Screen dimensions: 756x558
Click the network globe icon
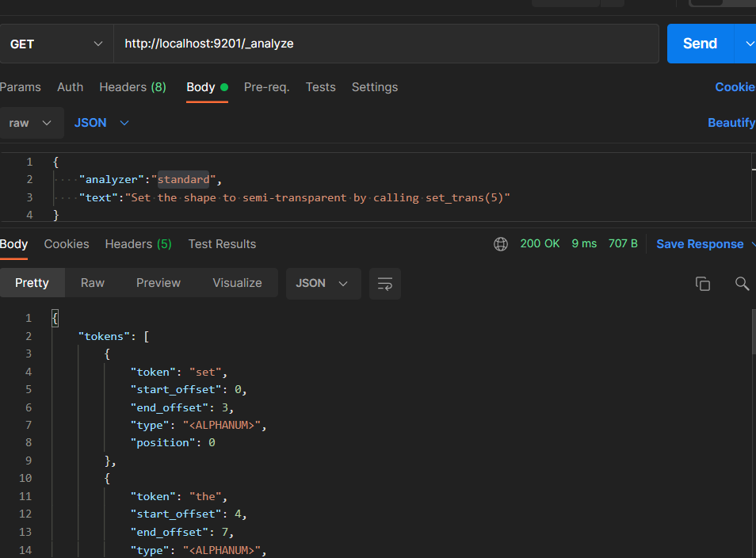click(x=501, y=244)
